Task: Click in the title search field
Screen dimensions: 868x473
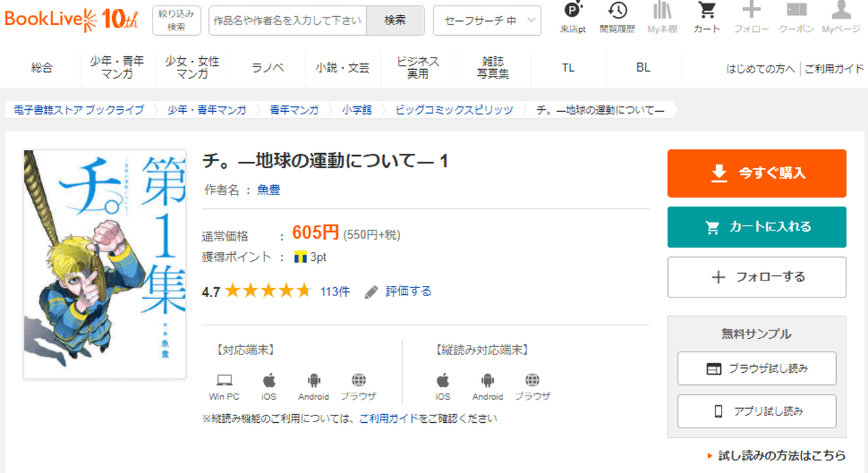Action: 288,20
